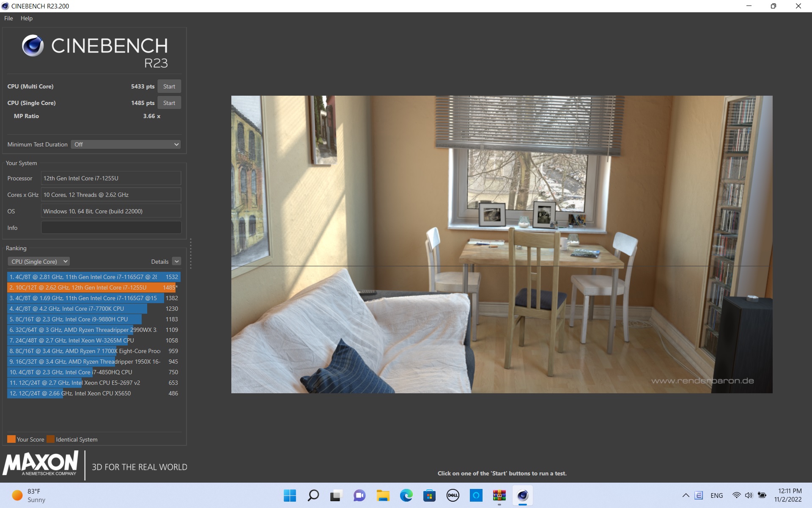The width and height of the screenshot is (812, 508).
Task: Expand the ranking Details arrow
Action: point(177,262)
